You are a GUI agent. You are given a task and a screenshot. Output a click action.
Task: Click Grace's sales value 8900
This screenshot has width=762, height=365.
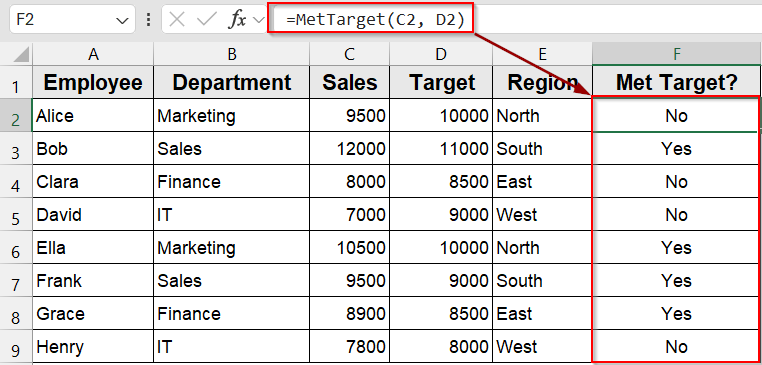click(349, 314)
